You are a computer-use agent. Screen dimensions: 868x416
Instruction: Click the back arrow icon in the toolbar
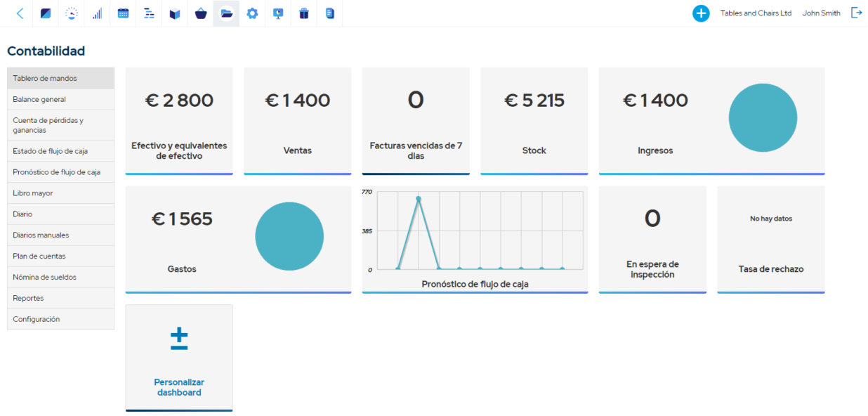point(20,13)
